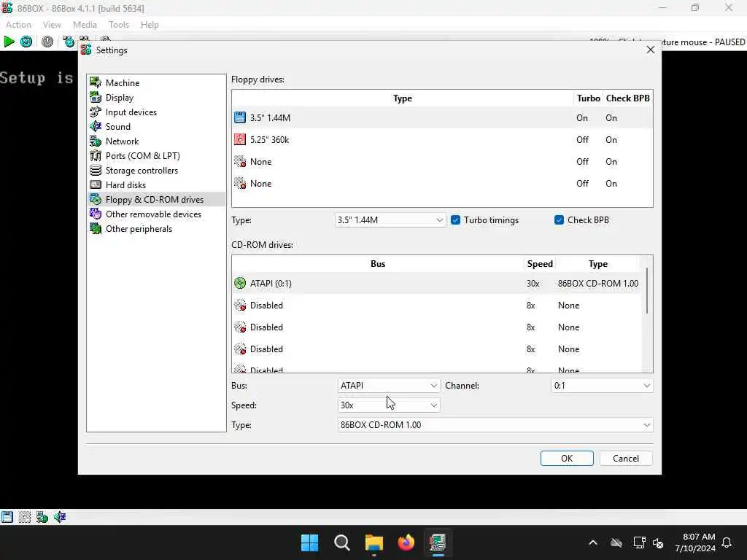The image size is (747, 560).
Task: Click the Hard disks icon
Action: (x=96, y=184)
